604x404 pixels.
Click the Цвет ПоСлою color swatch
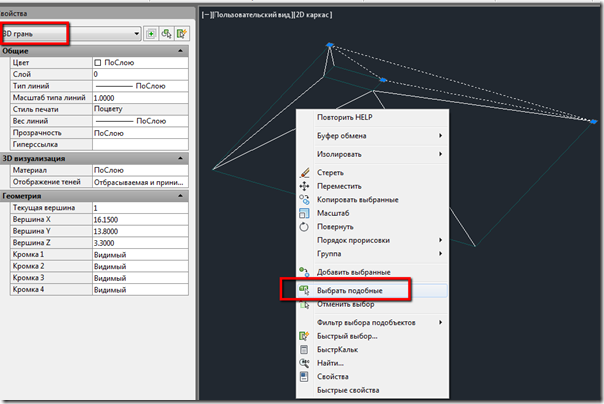[x=98, y=63]
